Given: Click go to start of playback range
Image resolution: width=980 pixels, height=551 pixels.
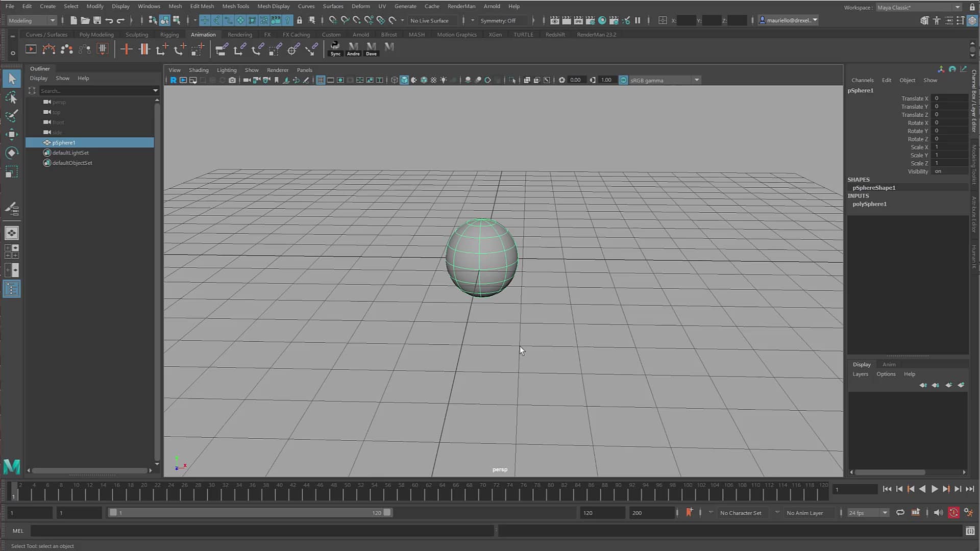Looking at the screenshot, I should pyautogui.click(x=887, y=489).
